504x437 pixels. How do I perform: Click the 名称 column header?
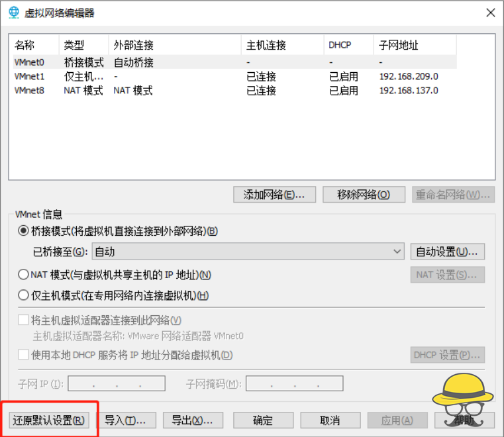pos(36,44)
